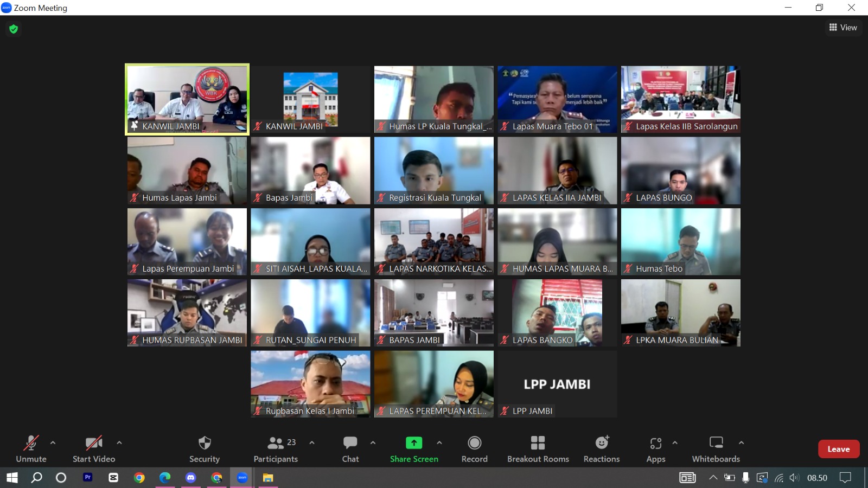Image resolution: width=868 pixels, height=488 pixels.
Task: Open News and interests taskbar icon
Action: [687, 478]
